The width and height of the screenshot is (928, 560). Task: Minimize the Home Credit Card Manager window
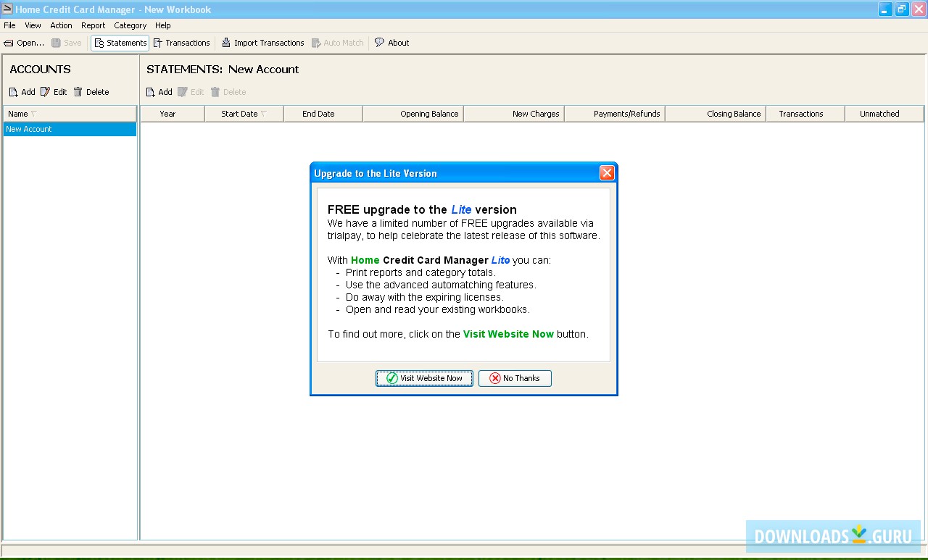click(886, 9)
